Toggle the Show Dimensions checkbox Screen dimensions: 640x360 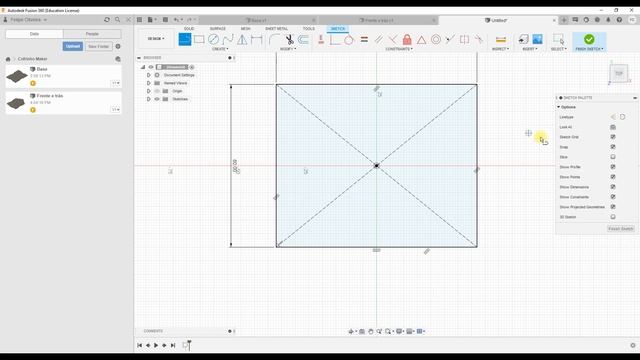613,187
